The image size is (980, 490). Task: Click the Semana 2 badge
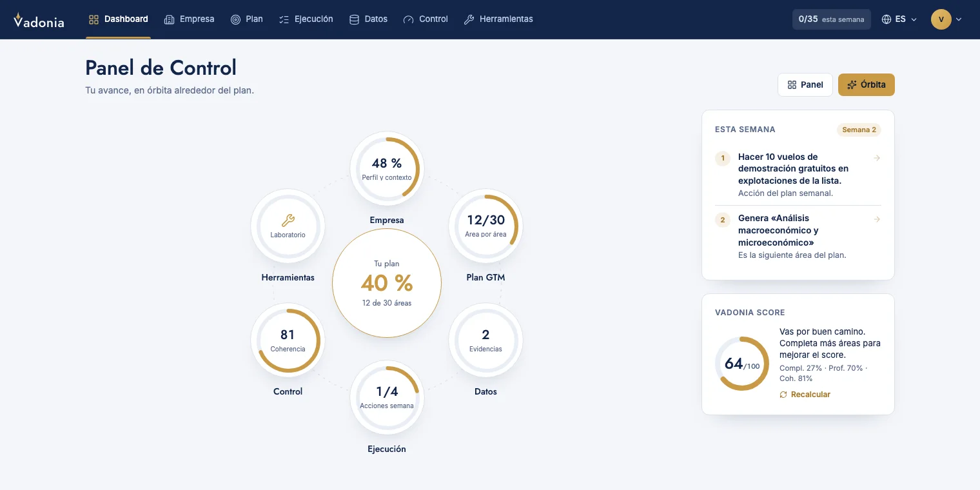point(859,130)
